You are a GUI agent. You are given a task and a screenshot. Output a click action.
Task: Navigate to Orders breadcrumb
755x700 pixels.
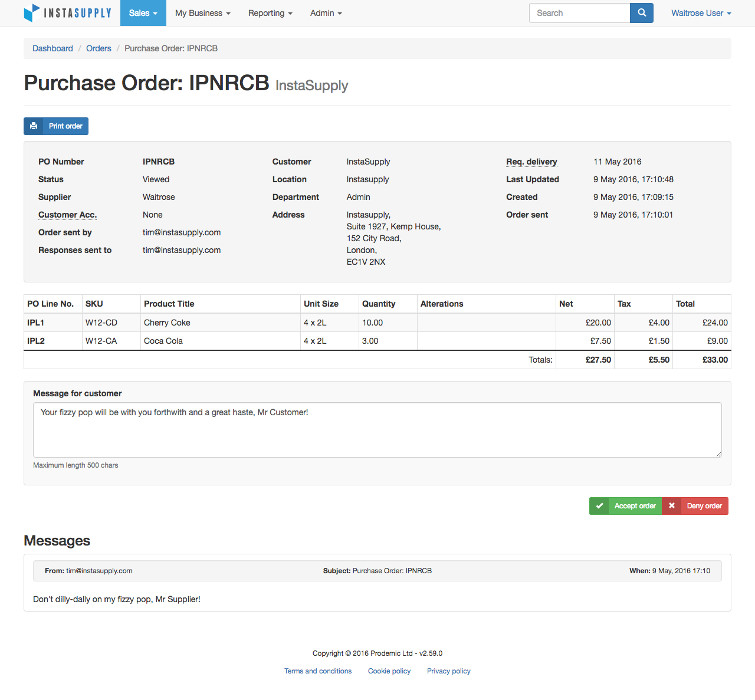click(99, 48)
